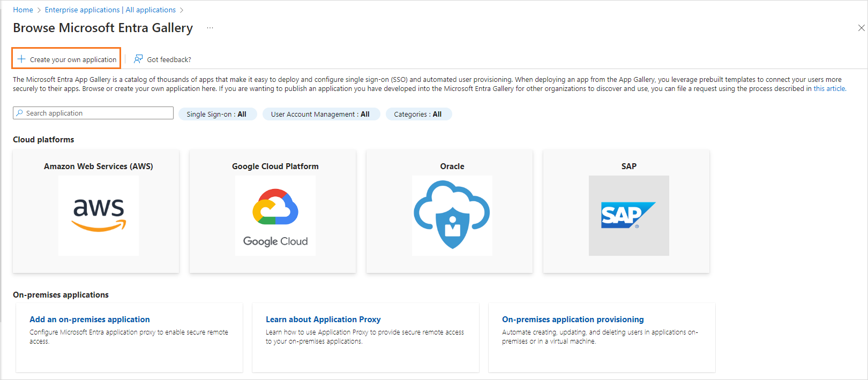Image resolution: width=868 pixels, height=380 pixels.
Task: Select the SAP logo thumbnail
Action: (629, 216)
